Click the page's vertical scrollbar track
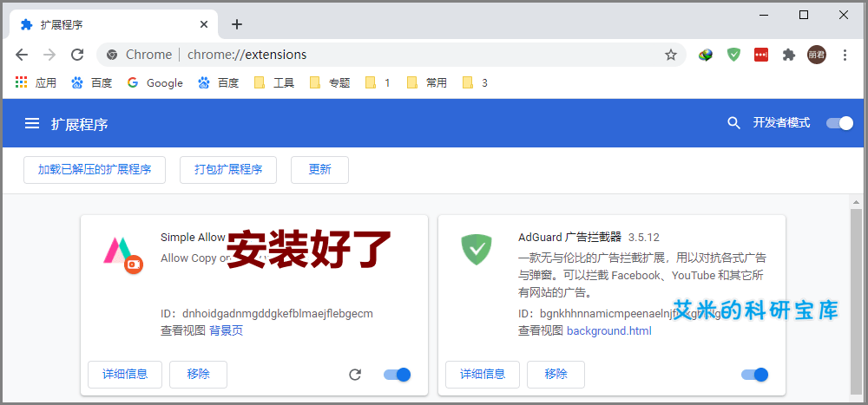 [857, 302]
